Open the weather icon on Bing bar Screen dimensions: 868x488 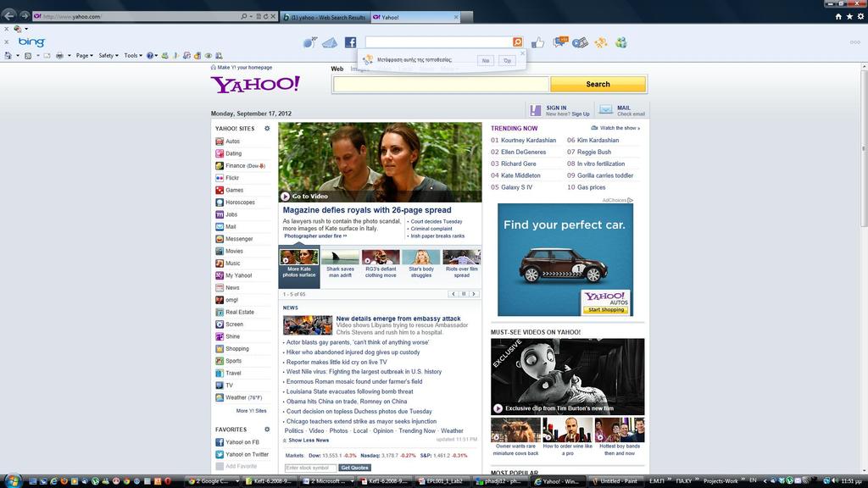(309, 42)
